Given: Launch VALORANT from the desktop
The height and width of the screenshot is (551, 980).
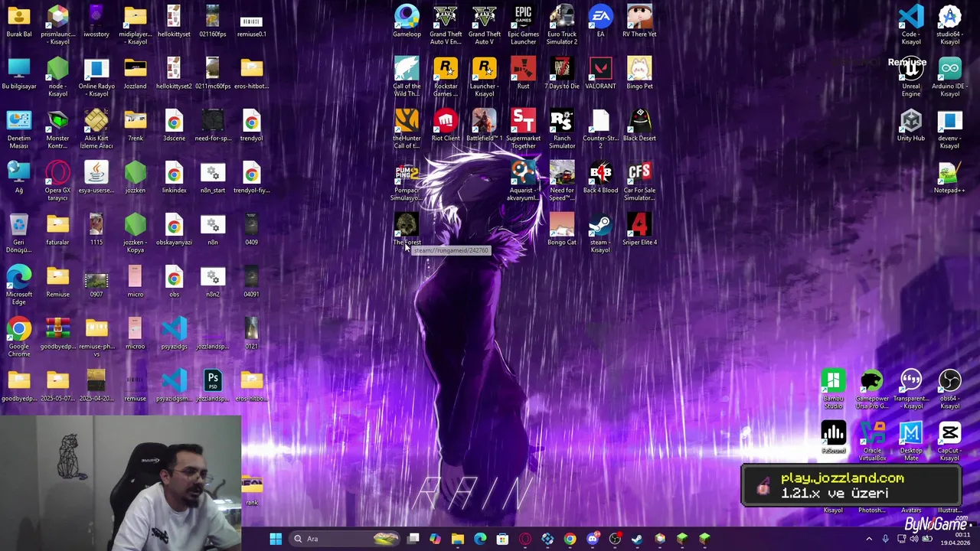Looking at the screenshot, I should pos(600,73).
